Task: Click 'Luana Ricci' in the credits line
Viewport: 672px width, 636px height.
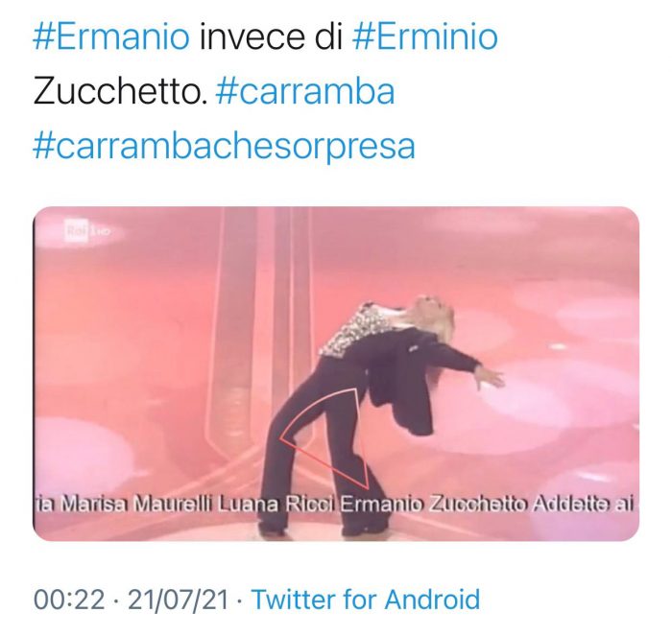Action: [x=277, y=504]
